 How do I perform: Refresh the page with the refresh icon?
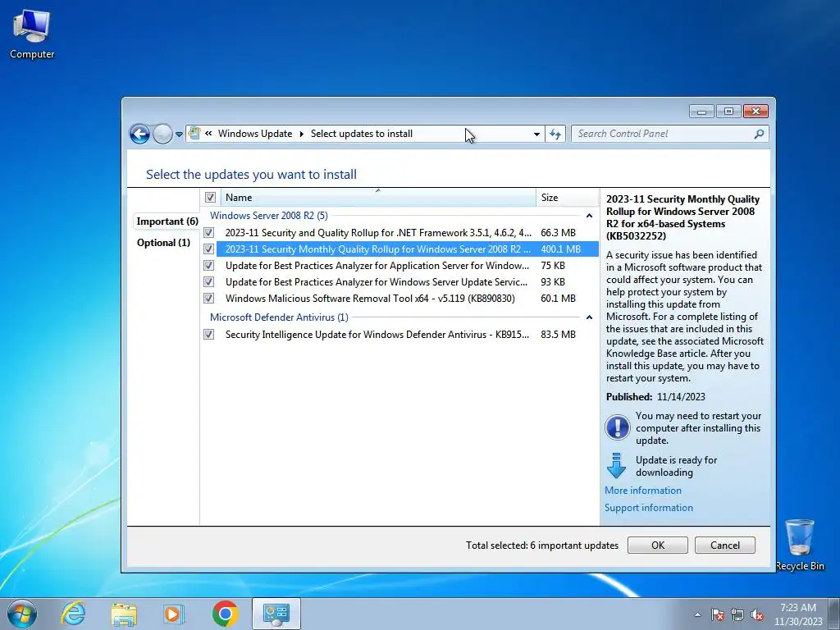555,134
